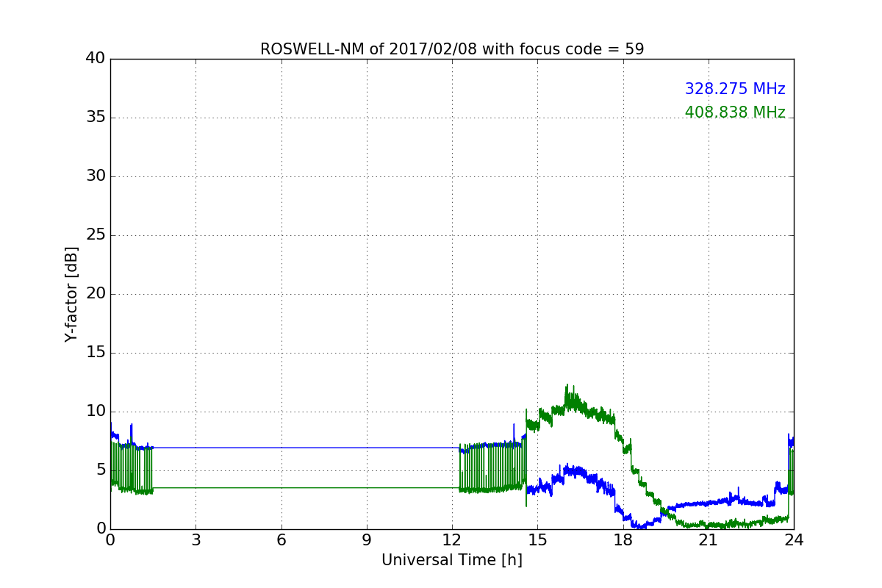This screenshot has width=882, height=588.
Task: Click y-axis tick label 5
Action: click(100, 470)
